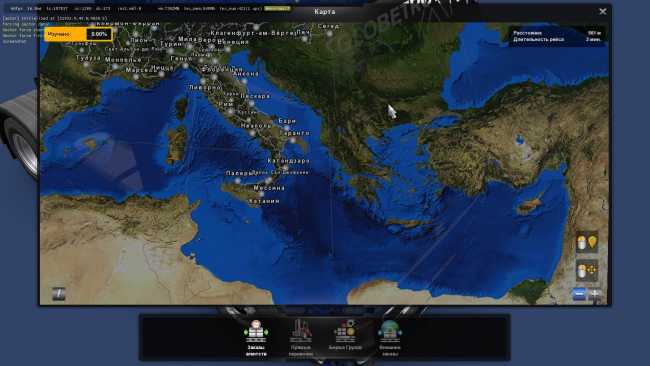Click the Неаполь city marker

pyautogui.click(x=256, y=126)
